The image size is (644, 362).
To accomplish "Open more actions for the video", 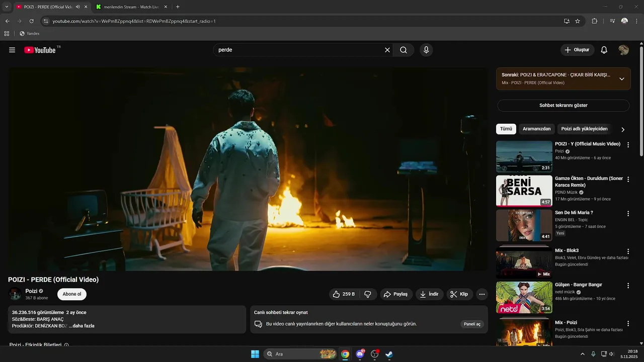I will [482, 294].
